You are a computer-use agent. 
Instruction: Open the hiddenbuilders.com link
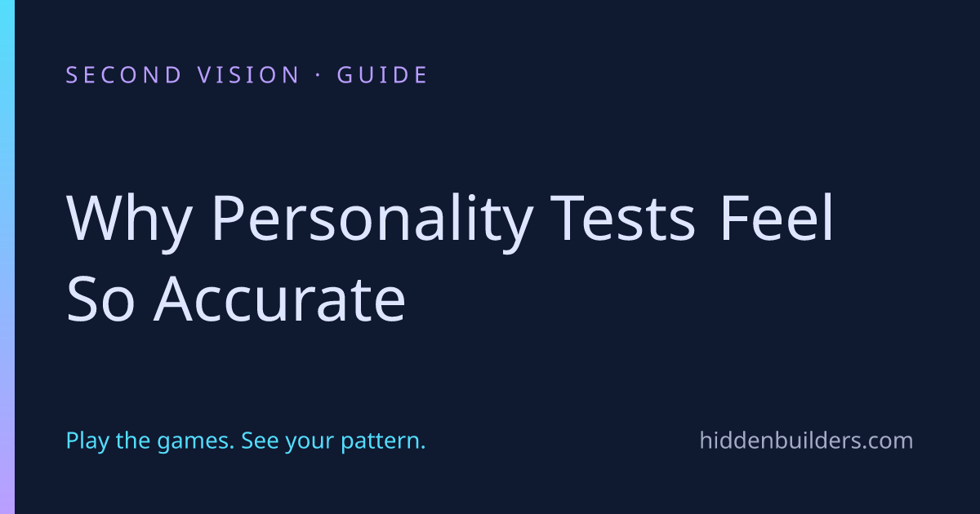(806, 441)
